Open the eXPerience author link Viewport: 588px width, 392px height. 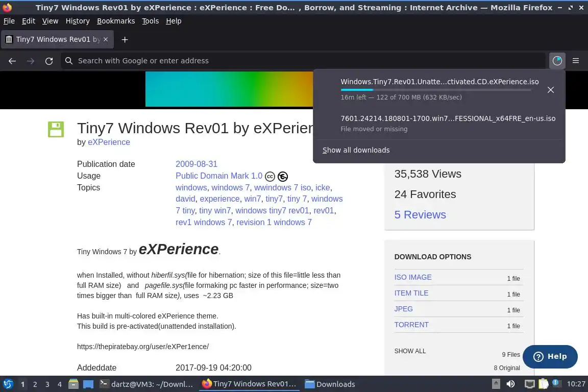click(x=109, y=142)
